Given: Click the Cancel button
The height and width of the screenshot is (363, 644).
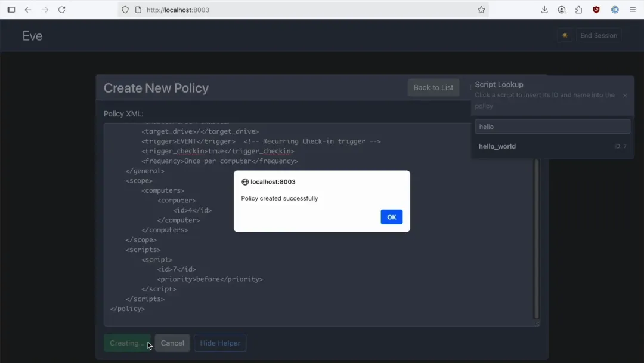Looking at the screenshot, I should 172,343.
